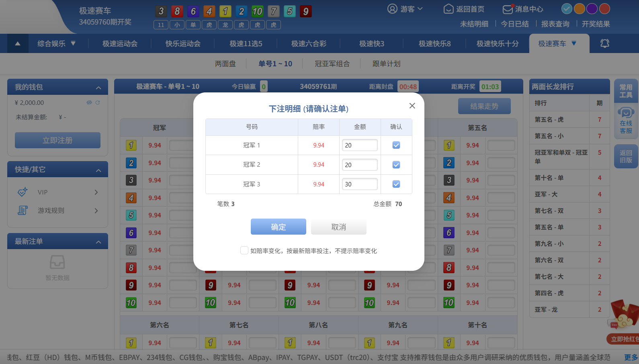
Task: Select the red theme color
Action: [x=604, y=8]
